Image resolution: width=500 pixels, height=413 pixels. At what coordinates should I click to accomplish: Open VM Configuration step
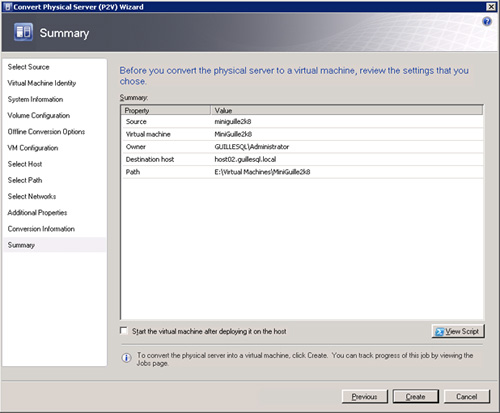pyautogui.click(x=33, y=148)
